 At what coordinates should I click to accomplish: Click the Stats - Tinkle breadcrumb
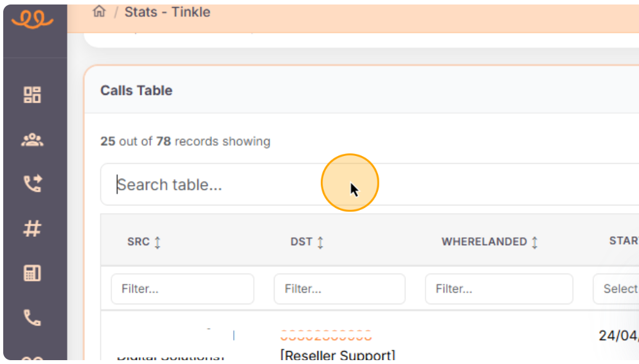[167, 12]
